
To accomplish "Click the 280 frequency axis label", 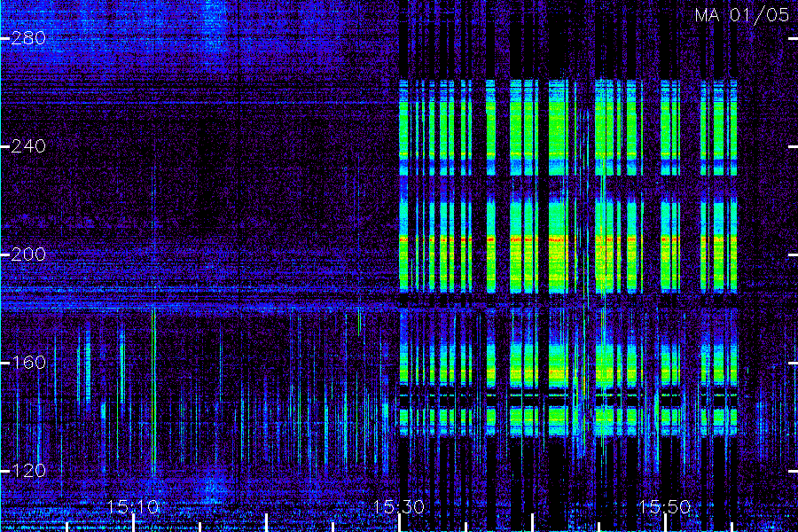I will [28, 38].
